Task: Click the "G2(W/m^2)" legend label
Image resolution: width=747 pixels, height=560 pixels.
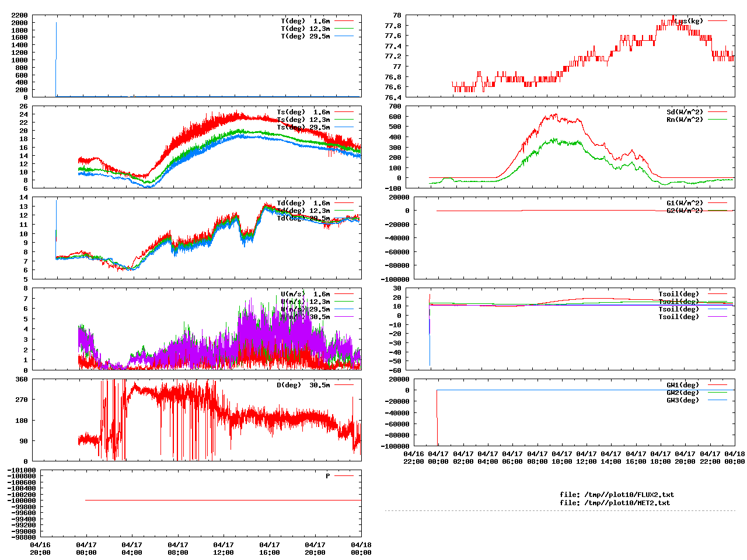Action: pos(685,211)
